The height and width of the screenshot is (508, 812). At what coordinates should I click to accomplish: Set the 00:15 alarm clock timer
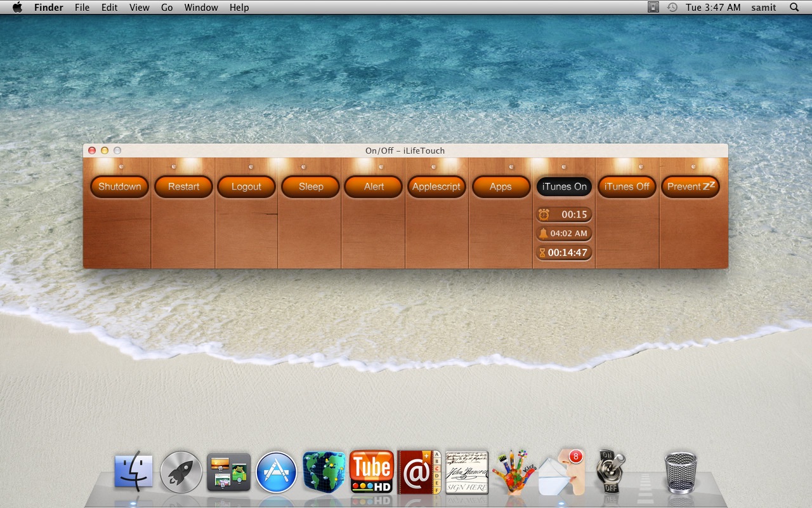click(564, 215)
